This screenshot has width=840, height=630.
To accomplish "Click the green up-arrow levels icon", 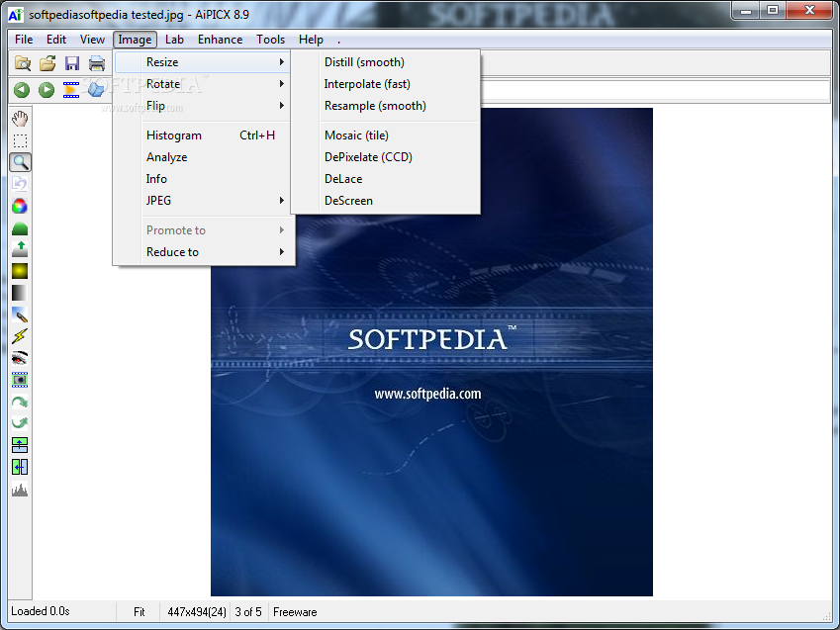I will 20,249.
